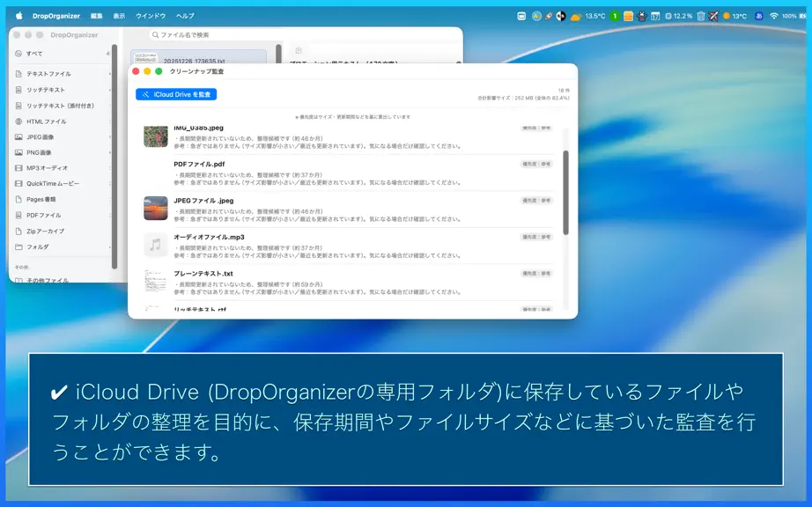This screenshot has width=812, height=507.
Task: Select MP3オーディオ in the sidebar
Action: (x=61, y=168)
